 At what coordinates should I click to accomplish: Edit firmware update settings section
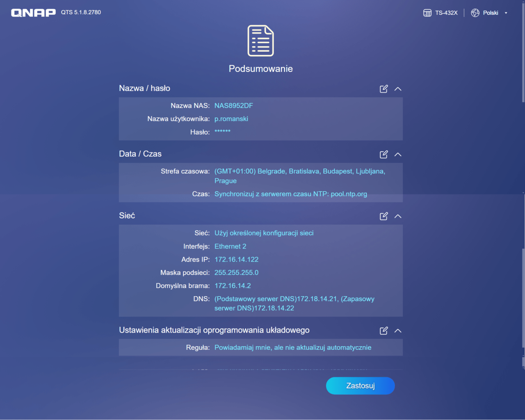pos(383,331)
